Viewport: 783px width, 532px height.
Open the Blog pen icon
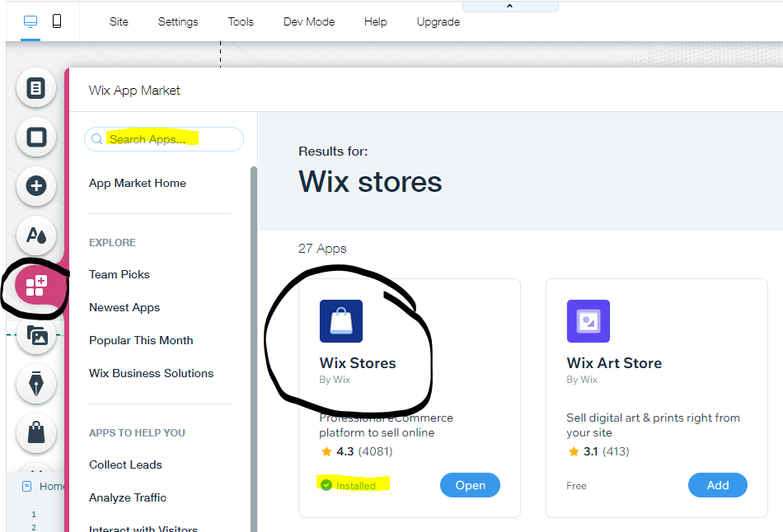(36, 383)
